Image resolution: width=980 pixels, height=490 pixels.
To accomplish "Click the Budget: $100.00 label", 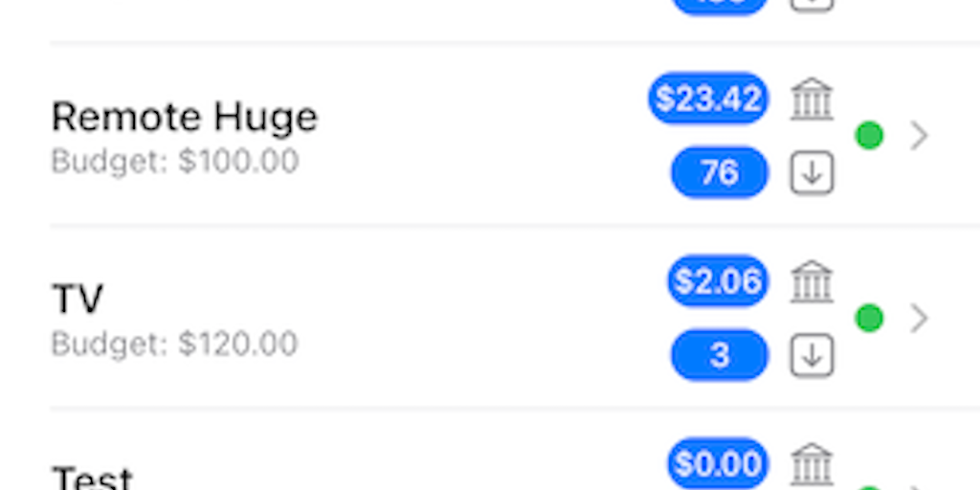I will pyautogui.click(x=174, y=161).
